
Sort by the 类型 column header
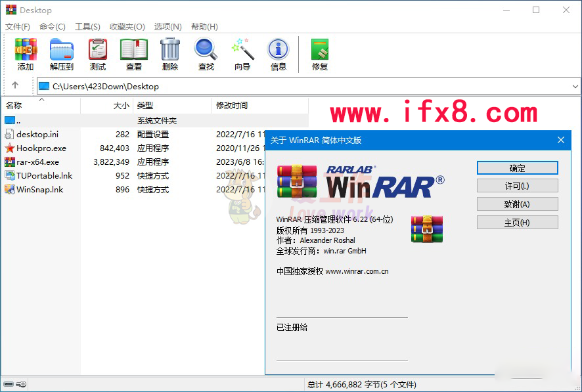pos(173,106)
